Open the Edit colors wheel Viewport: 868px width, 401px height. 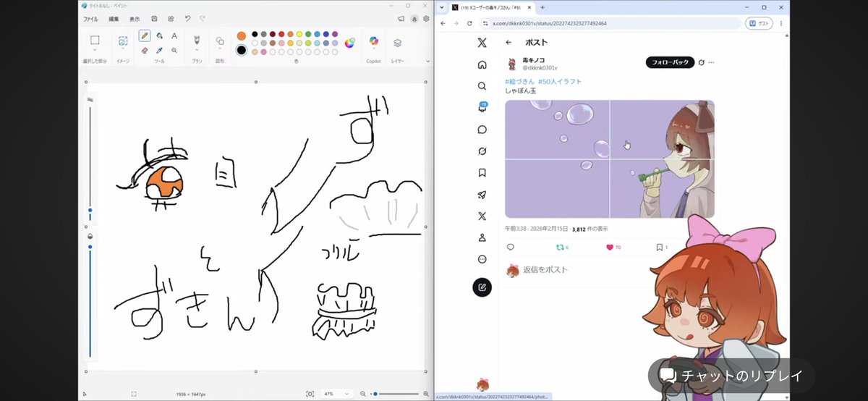pyautogui.click(x=349, y=43)
